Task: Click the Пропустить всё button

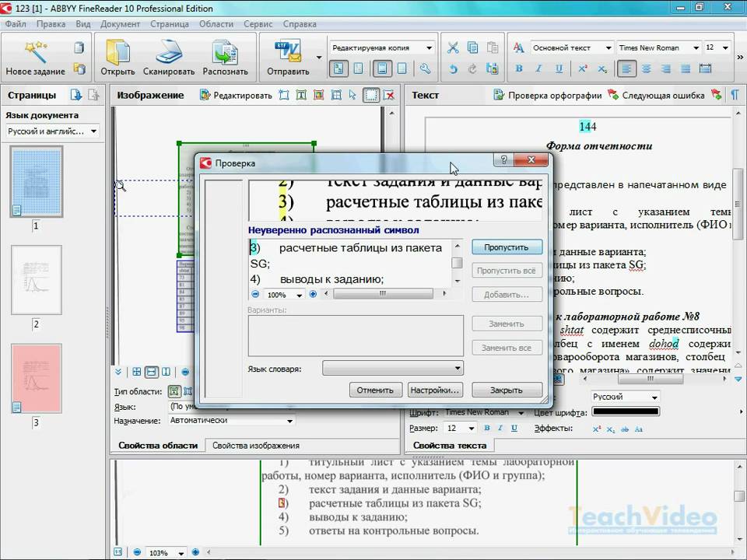Action: click(507, 271)
